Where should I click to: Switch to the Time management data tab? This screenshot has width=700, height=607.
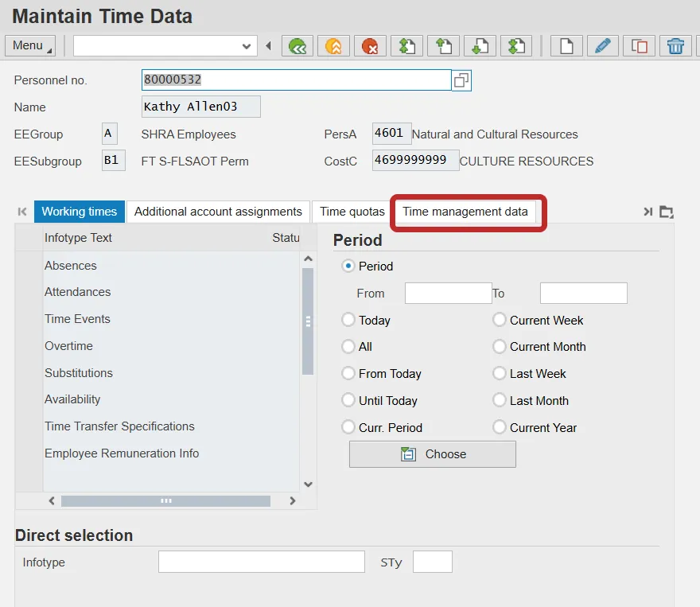[465, 212]
